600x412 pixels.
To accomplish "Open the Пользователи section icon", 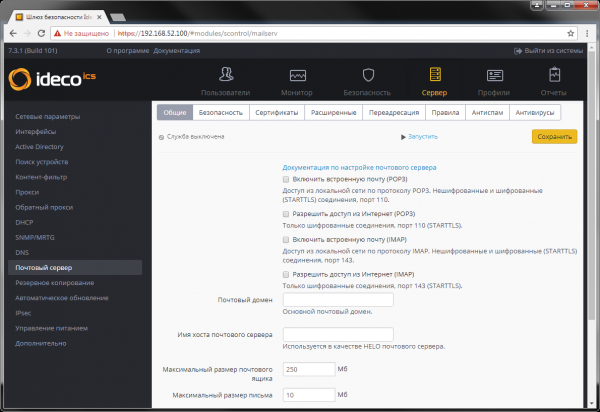I will click(225, 76).
